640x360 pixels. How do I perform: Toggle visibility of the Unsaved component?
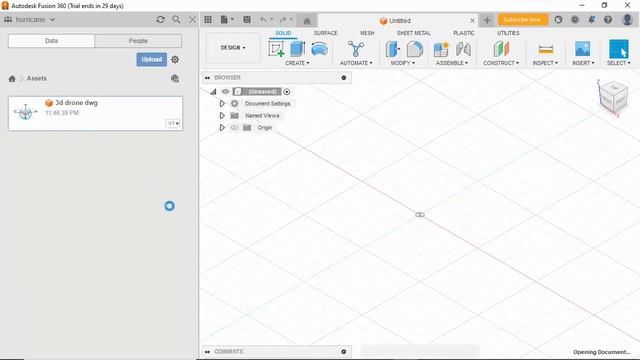pyautogui.click(x=225, y=92)
